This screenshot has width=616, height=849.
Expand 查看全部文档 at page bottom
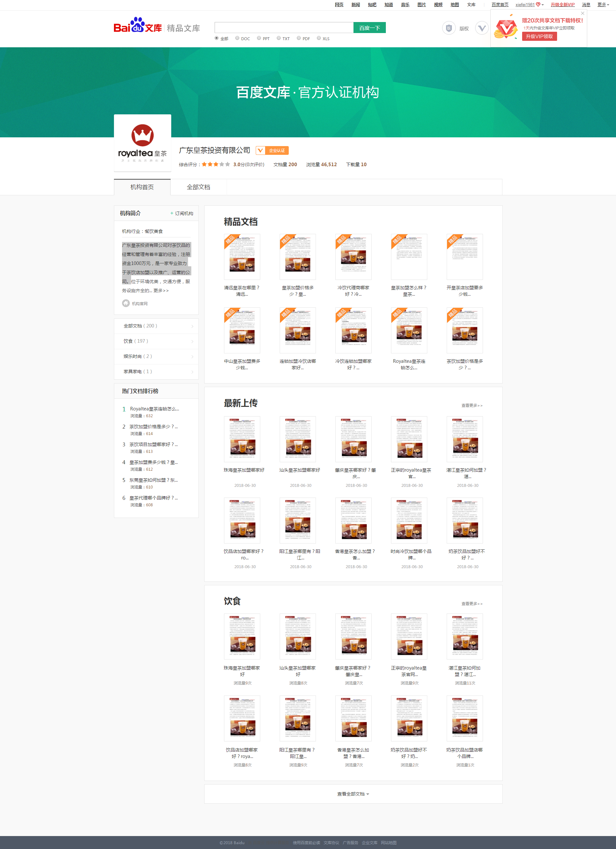[x=353, y=794]
